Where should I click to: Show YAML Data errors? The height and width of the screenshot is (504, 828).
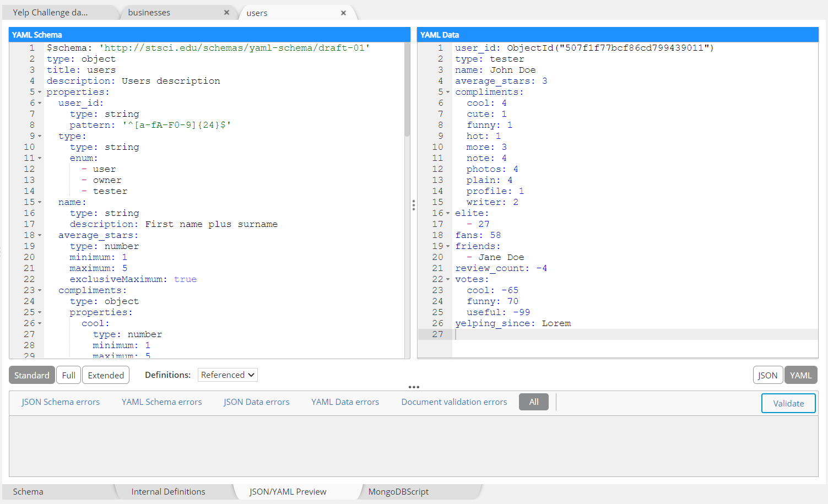345,402
